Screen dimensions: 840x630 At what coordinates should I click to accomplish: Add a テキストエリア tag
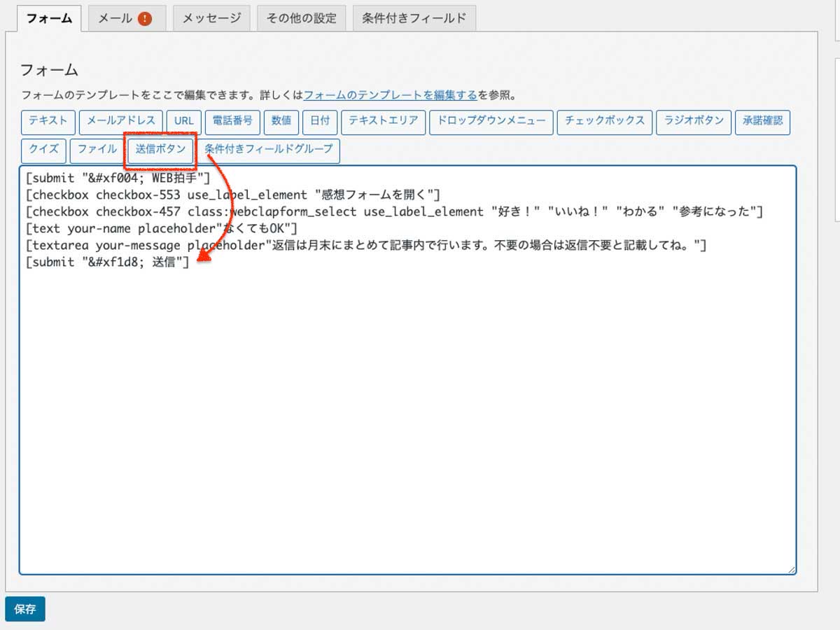[383, 121]
